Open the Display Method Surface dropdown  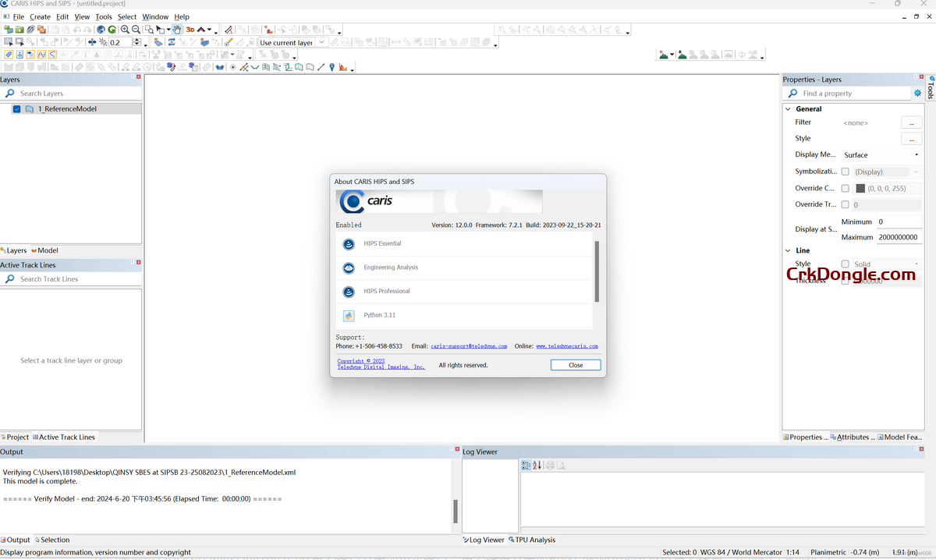point(881,155)
